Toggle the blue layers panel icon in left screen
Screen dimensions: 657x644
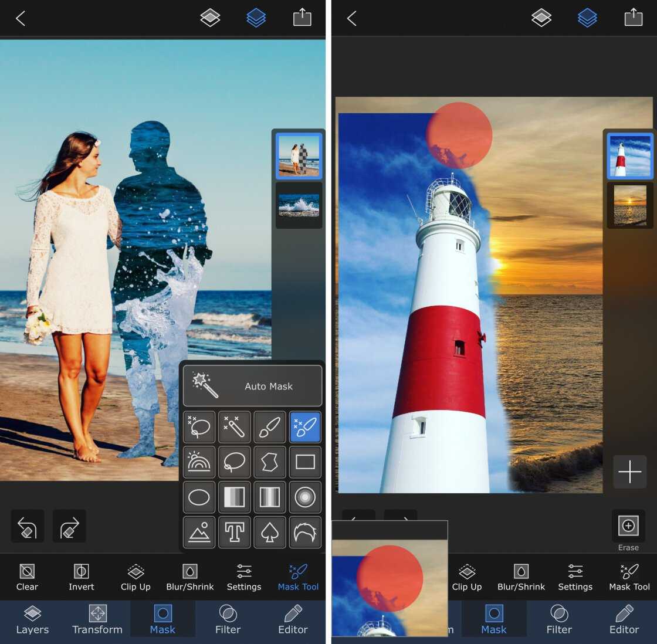tap(256, 18)
